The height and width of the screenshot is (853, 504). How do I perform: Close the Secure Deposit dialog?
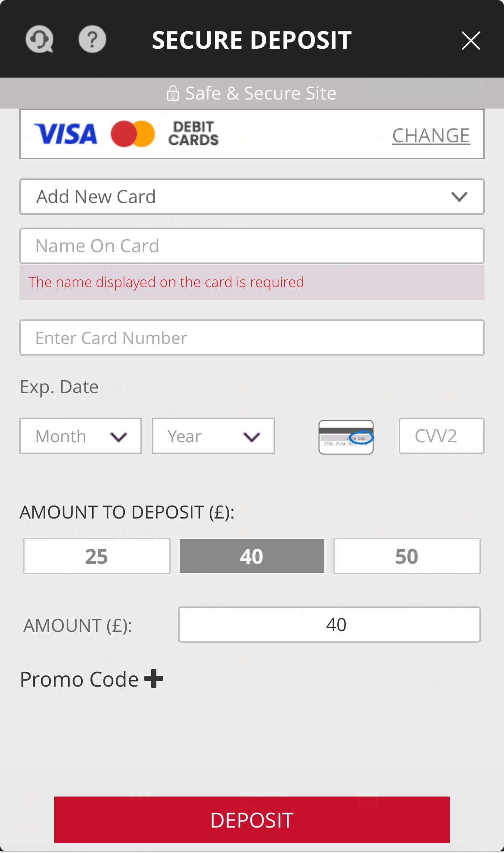tap(470, 41)
